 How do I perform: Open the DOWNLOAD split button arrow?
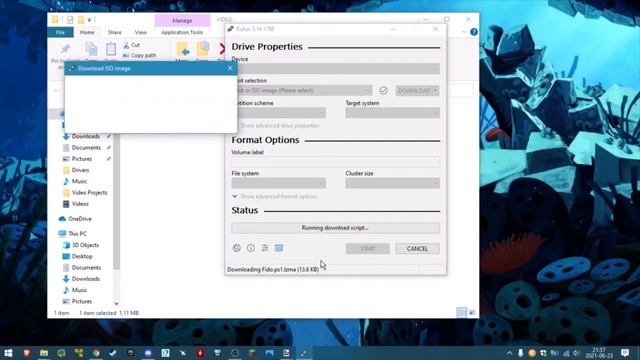tap(436, 90)
